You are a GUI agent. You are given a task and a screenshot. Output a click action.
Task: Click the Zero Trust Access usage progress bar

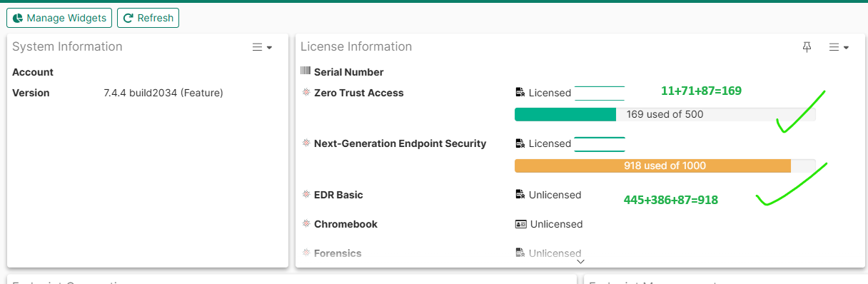coord(665,114)
